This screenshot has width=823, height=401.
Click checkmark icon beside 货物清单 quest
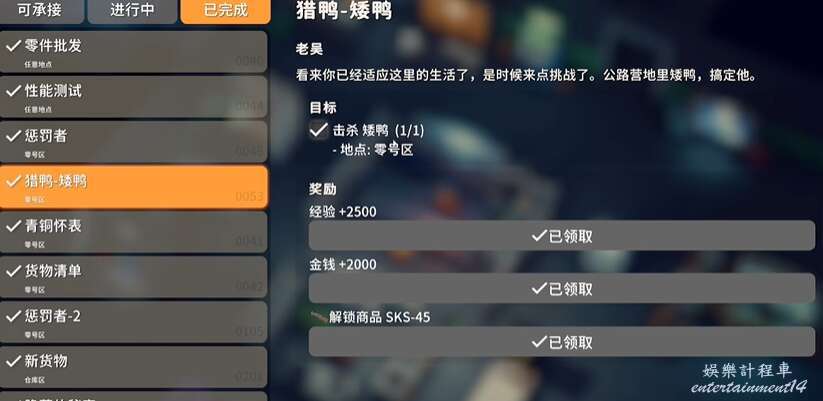point(13,272)
